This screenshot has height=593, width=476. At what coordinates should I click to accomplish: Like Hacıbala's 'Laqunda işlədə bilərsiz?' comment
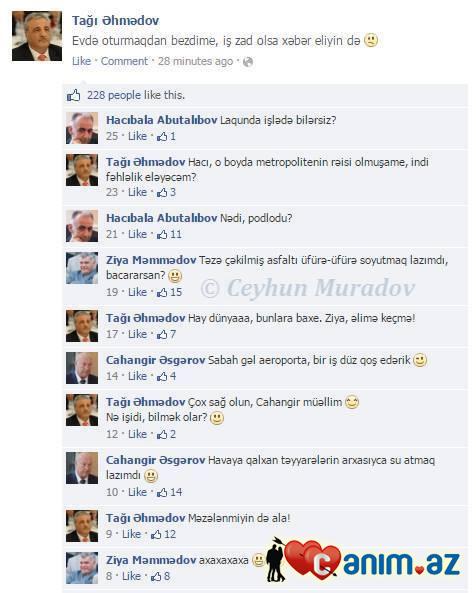click(137, 136)
